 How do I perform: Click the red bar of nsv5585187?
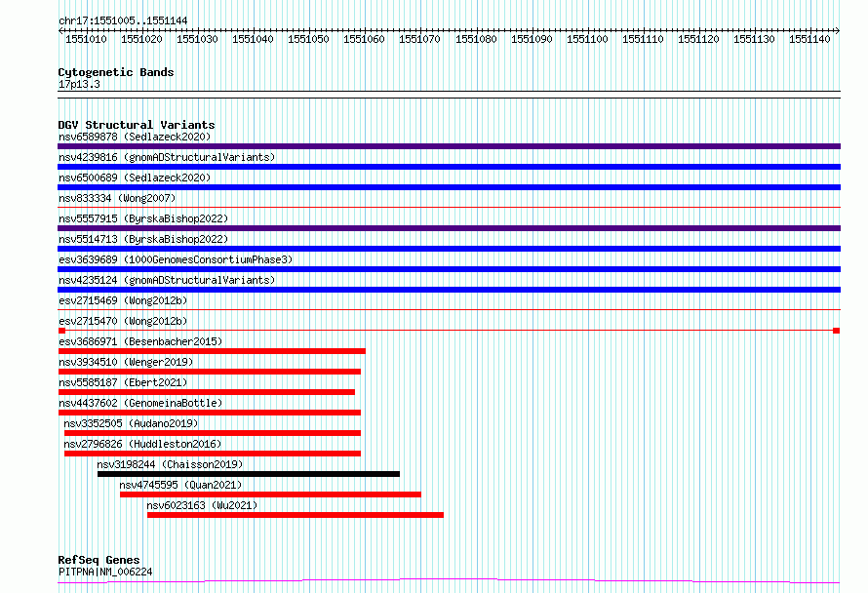click(207, 392)
